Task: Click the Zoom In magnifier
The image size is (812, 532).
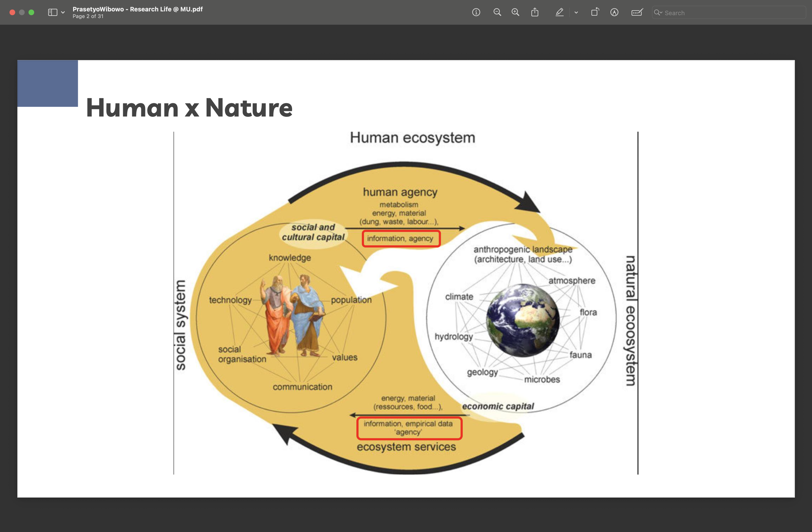Action: point(515,13)
